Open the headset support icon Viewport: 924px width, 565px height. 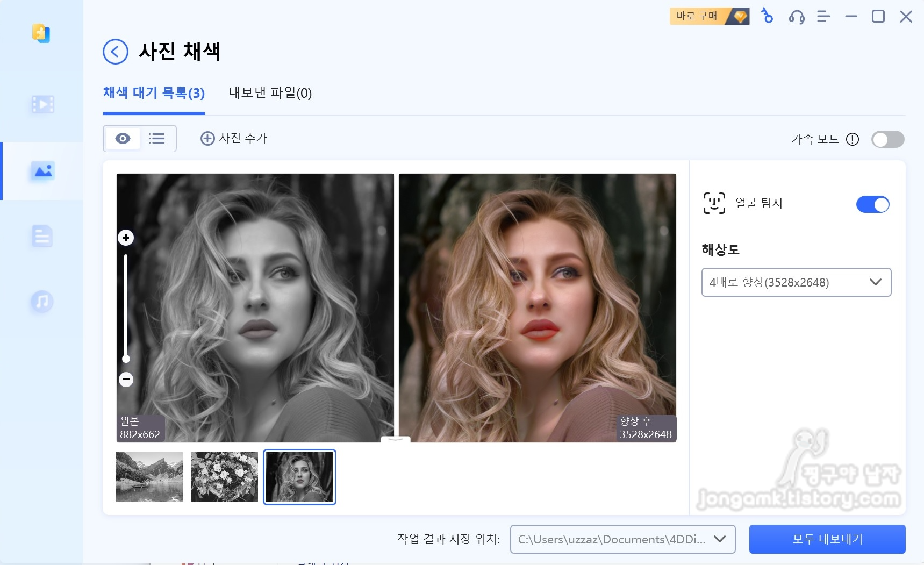click(797, 17)
